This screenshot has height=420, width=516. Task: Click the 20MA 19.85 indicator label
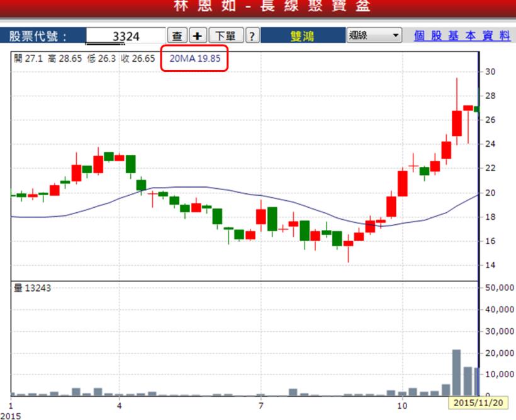(x=195, y=59)
